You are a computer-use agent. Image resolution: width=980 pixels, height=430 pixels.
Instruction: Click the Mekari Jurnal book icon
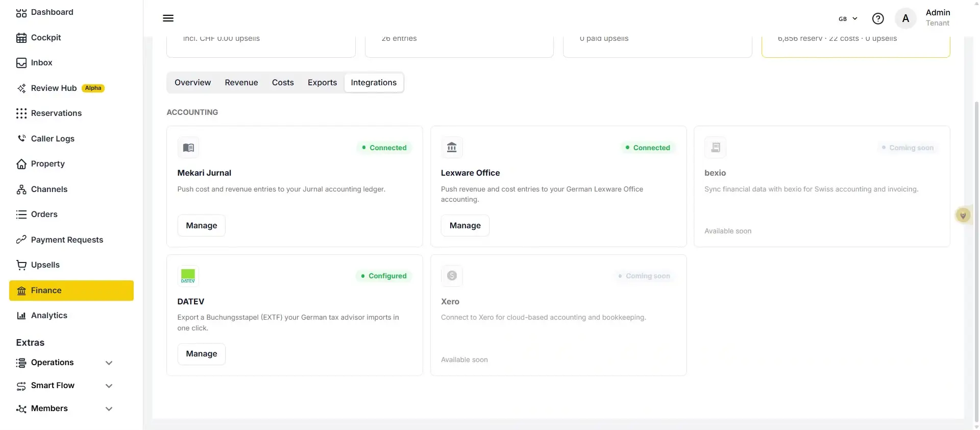click(x=188, y=148)
